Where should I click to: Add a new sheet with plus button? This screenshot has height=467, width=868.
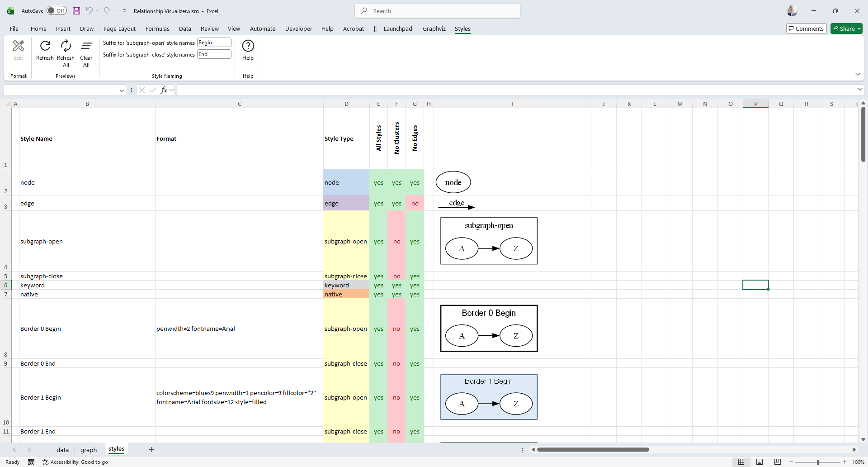point(151,449)
